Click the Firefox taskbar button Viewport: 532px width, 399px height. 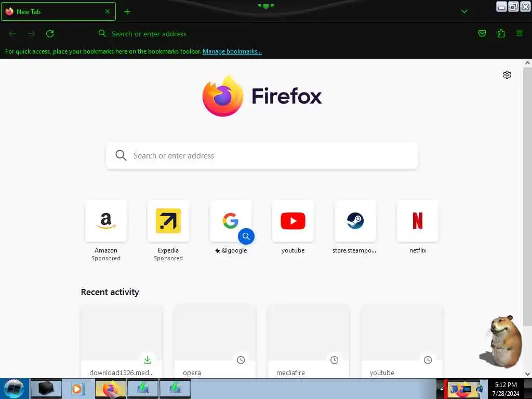tap(111, 389)
